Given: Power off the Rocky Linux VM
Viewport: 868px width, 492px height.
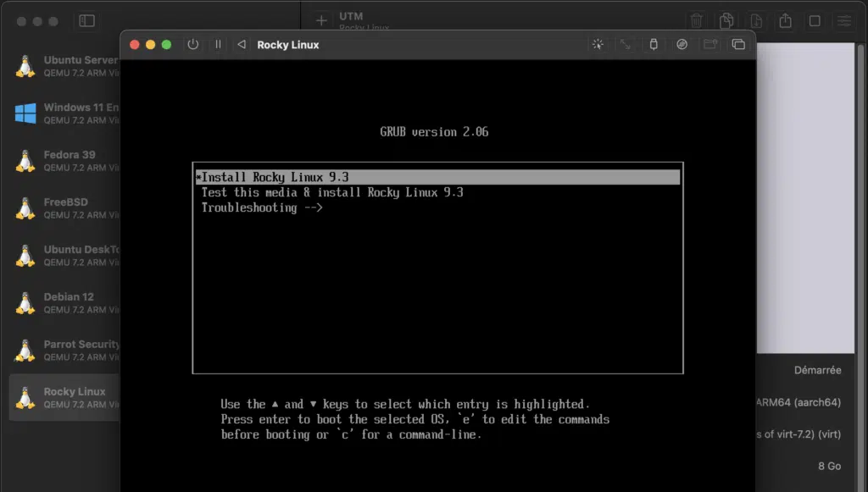Looking at the screenshot, I should (x=192, y=44).
